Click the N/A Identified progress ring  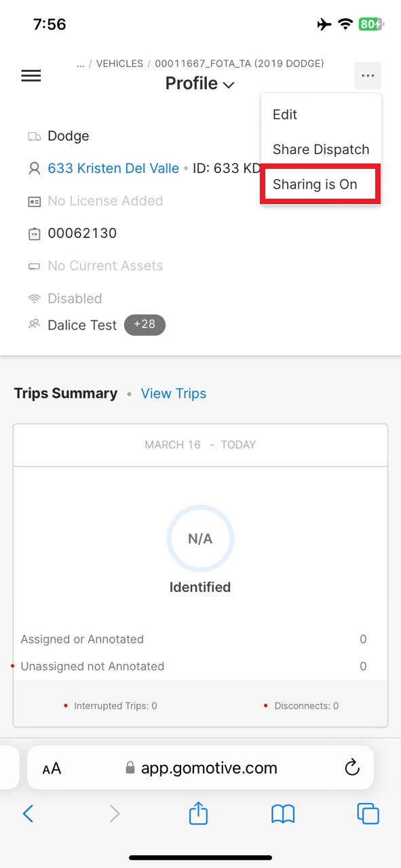(x=200, y=539)
